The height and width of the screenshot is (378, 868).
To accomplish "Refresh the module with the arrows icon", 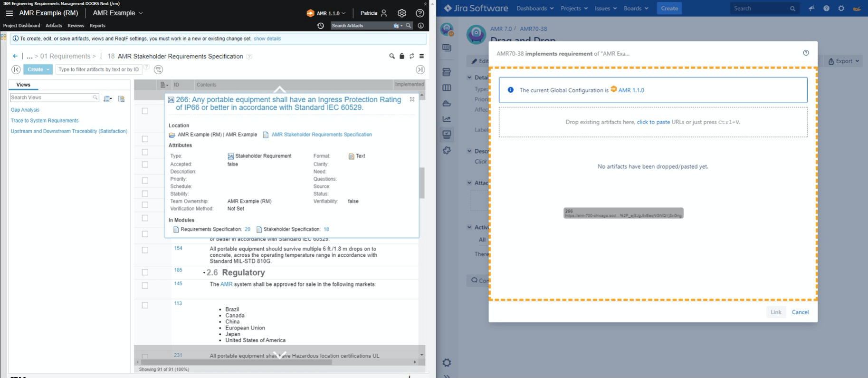I will (412, 56).
